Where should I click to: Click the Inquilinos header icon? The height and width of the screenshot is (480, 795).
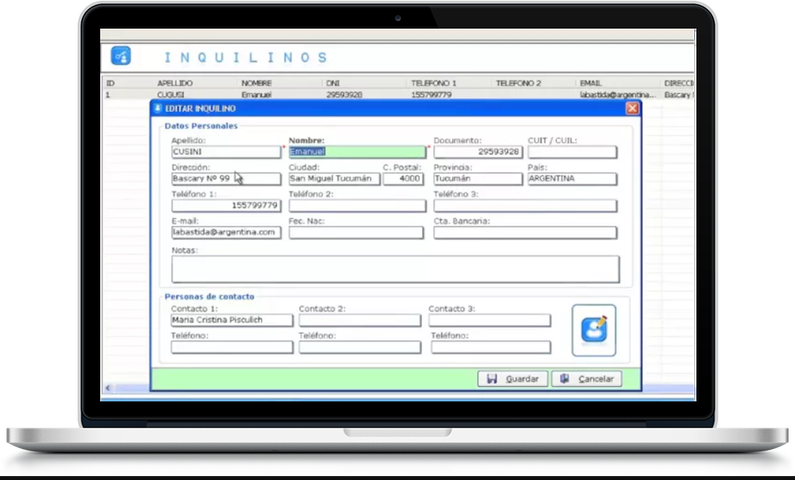[x=121, y=56]
